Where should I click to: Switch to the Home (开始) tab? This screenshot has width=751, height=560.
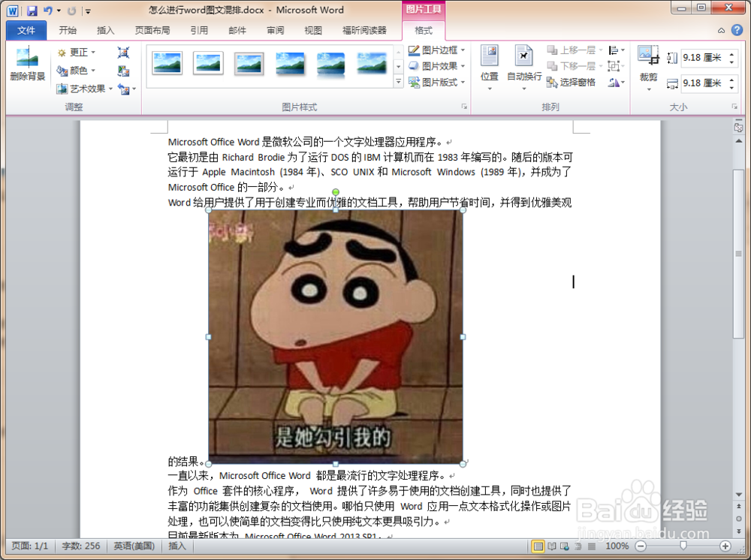(68, 30)
